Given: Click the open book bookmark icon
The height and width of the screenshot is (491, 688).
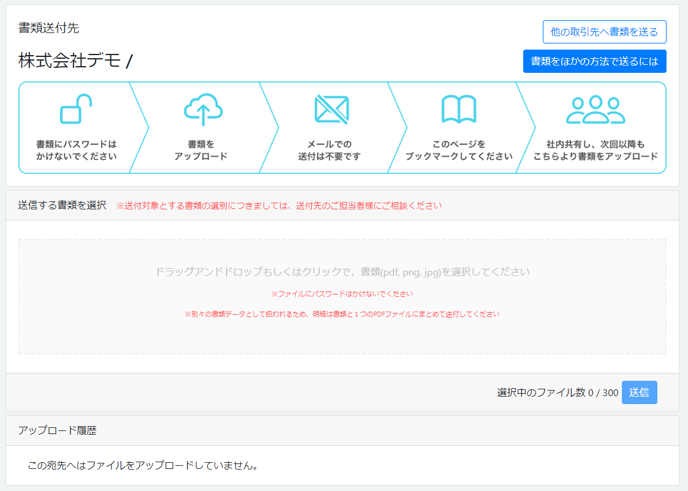Looking at the screenshot, I should [458, 109].
